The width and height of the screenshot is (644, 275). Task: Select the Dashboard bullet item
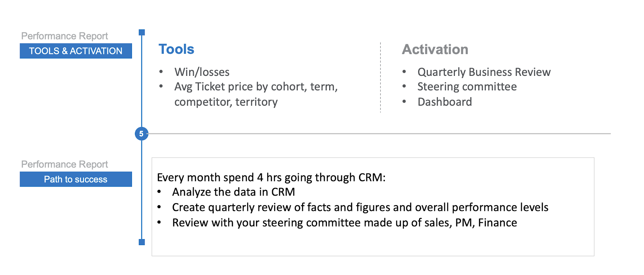click(445, 102)
